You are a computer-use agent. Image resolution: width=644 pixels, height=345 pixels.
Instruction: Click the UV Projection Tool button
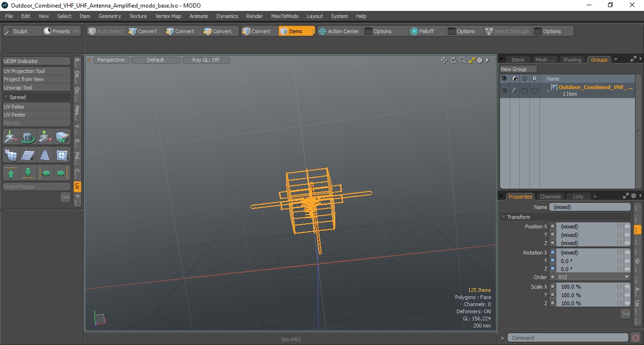coord(37,71)
